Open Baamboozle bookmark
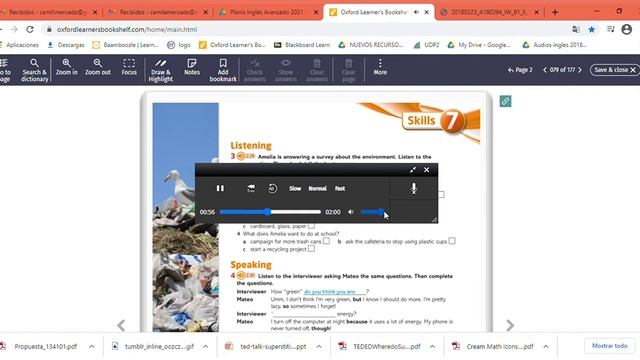The height and width of the screenshot is (360, 640). (125, 45)
